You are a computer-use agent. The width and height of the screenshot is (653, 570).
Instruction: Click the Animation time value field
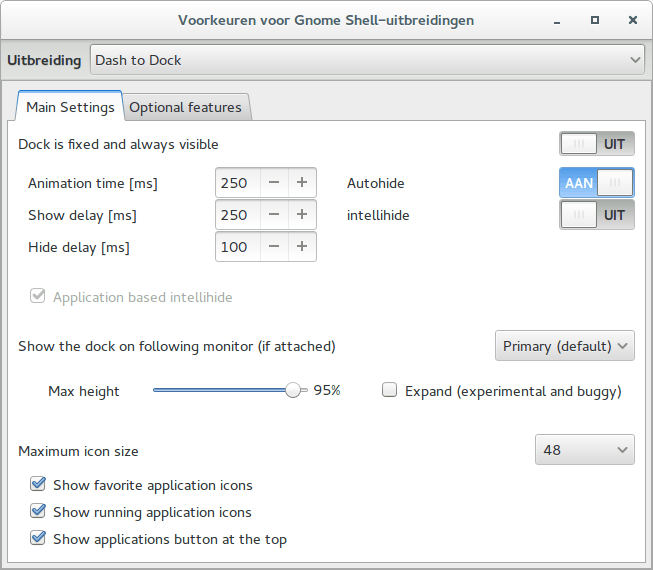tap(238, 182)
